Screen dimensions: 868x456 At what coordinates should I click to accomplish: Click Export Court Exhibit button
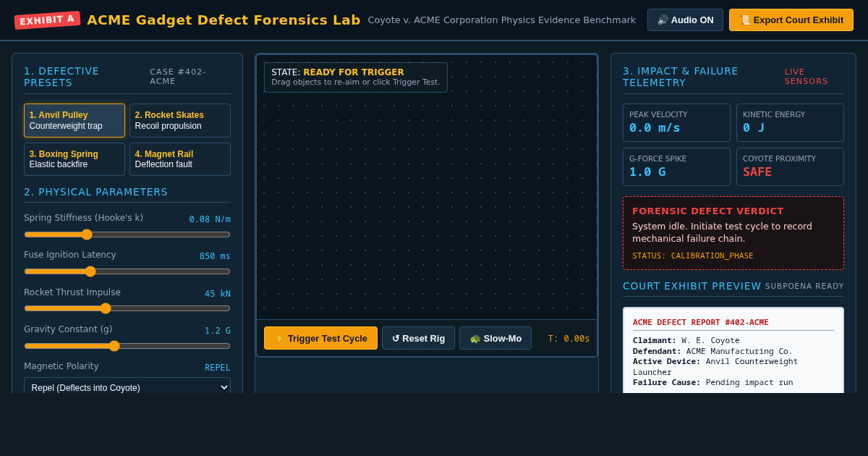791,20
